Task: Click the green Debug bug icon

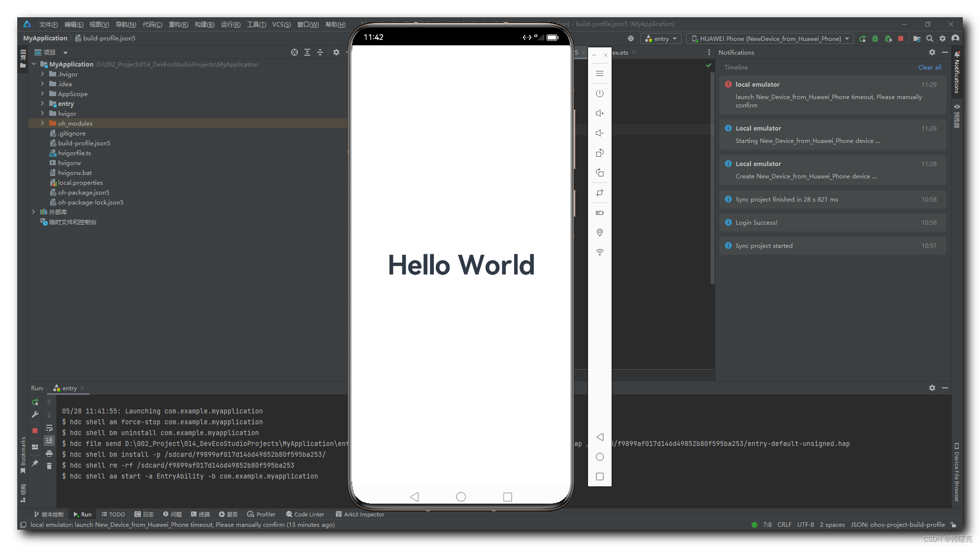Action: click(x=875, y=38)
